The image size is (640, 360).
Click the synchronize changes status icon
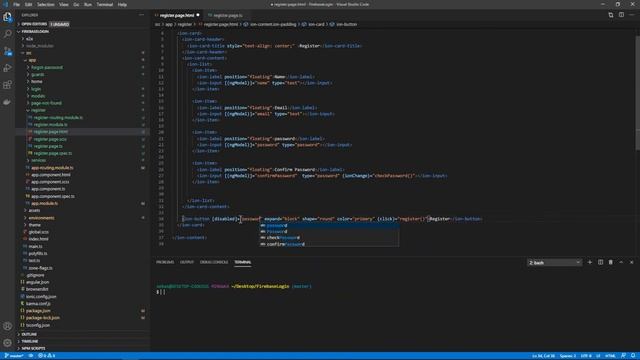pos(31,356)
